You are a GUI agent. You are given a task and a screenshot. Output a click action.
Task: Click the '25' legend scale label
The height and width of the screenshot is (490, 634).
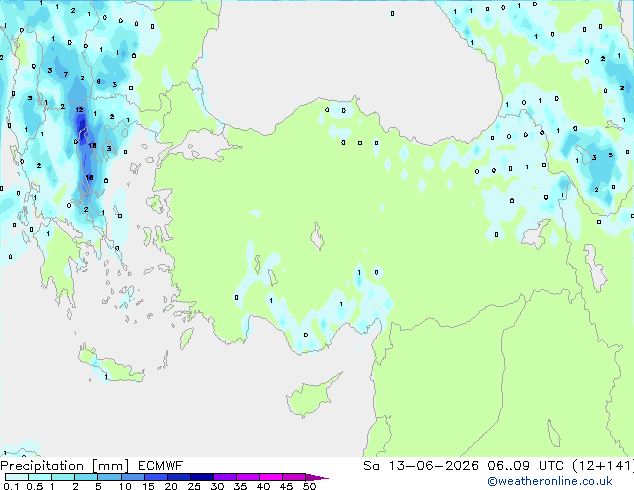coord(194,486)
